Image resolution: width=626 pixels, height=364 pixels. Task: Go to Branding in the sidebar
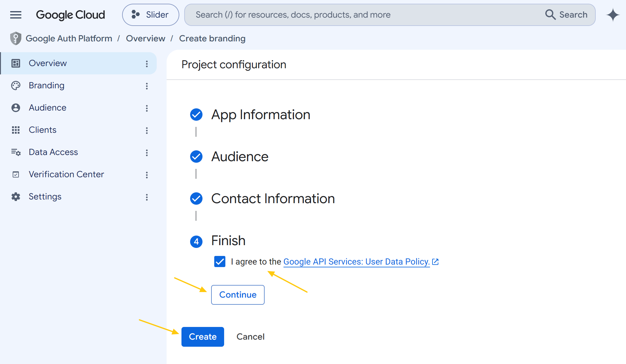[x=79, y=86]
